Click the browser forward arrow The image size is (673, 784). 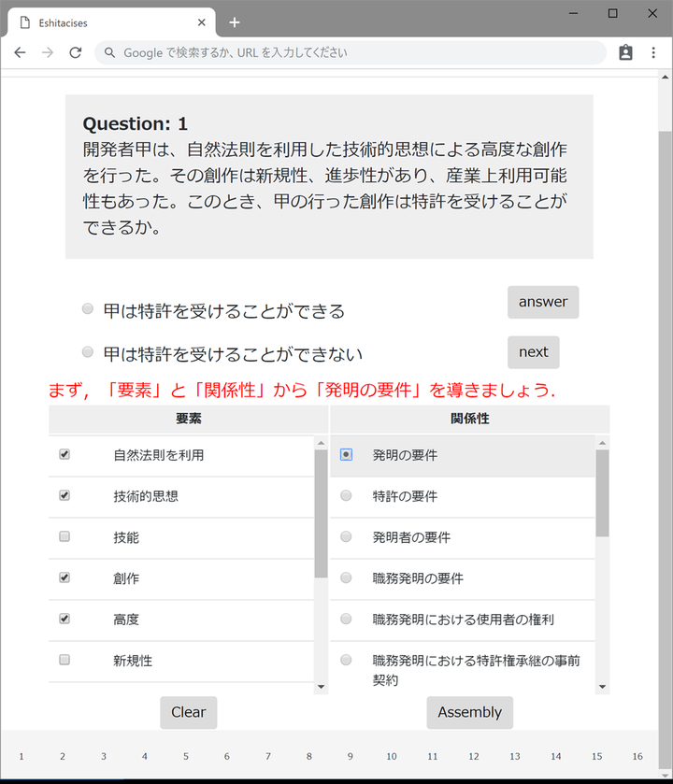pyautogui.click(x=48, y=52)
